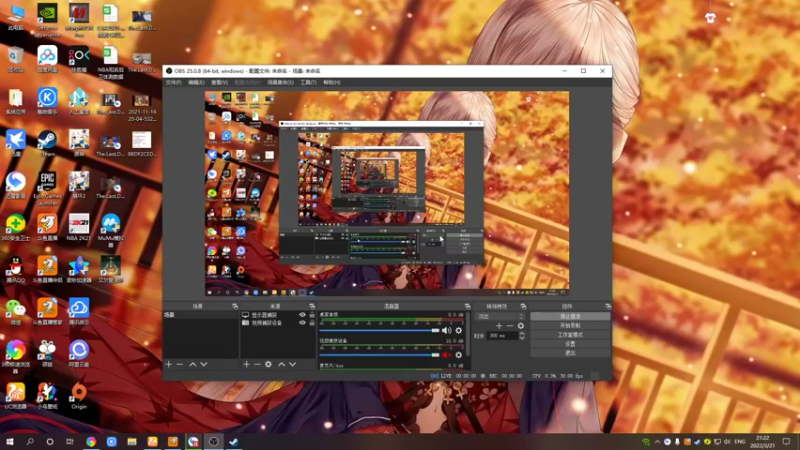
Task: Open File Explorer from the taskbar
Action: pyautogui.click(x=132, y=441)
